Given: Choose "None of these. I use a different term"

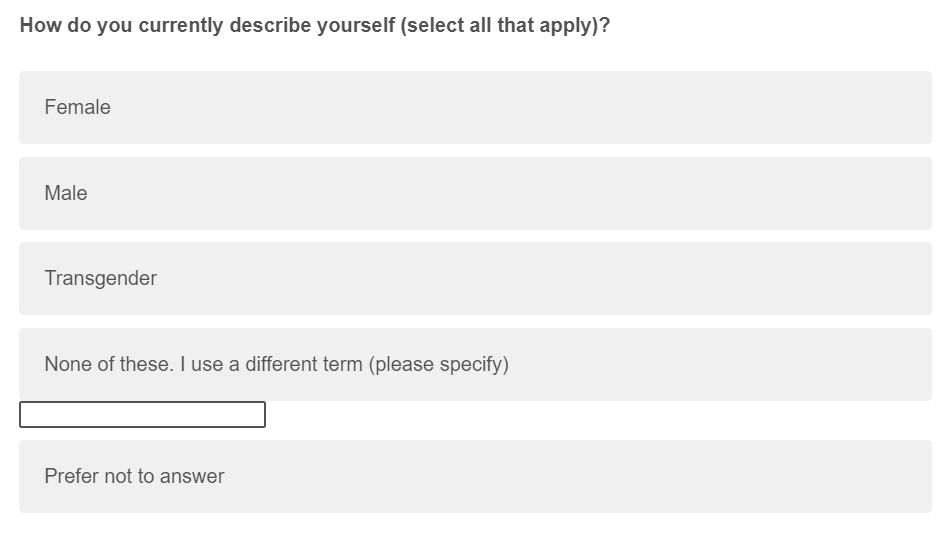Looking at the screenshot, I should [474, 364].
